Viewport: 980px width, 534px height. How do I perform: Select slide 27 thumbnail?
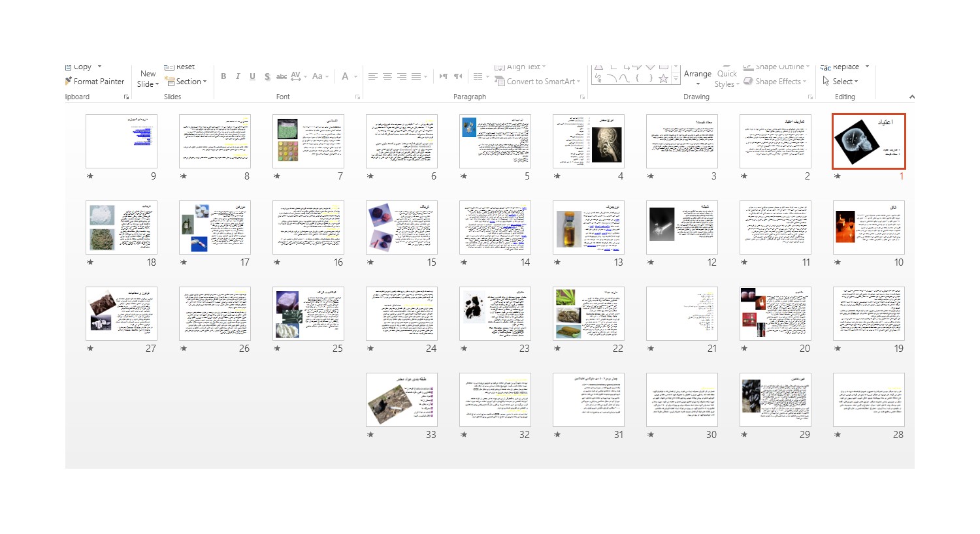click(122, 313)
